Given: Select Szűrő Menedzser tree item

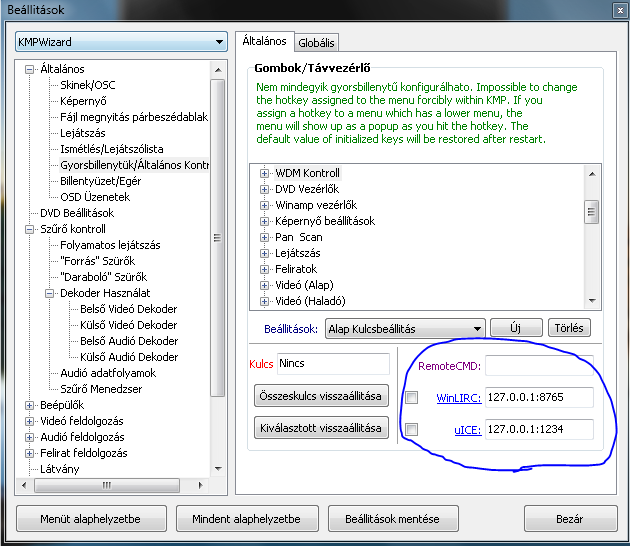Looking at the screenshot, I should [101, 389].
